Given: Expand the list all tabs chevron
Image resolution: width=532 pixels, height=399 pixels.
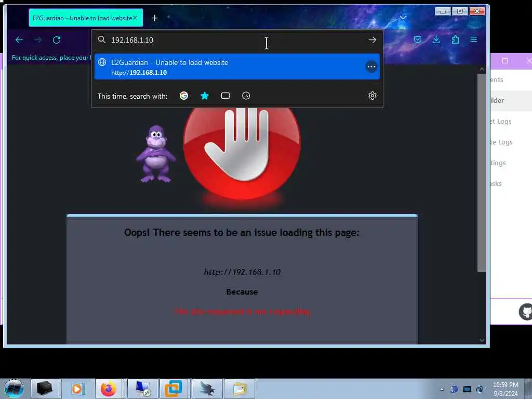Looking at the screenshot, I should tap(403, 17).
